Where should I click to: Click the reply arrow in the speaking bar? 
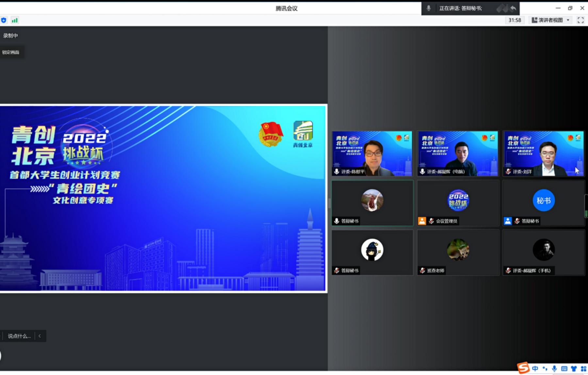[513, 8]
